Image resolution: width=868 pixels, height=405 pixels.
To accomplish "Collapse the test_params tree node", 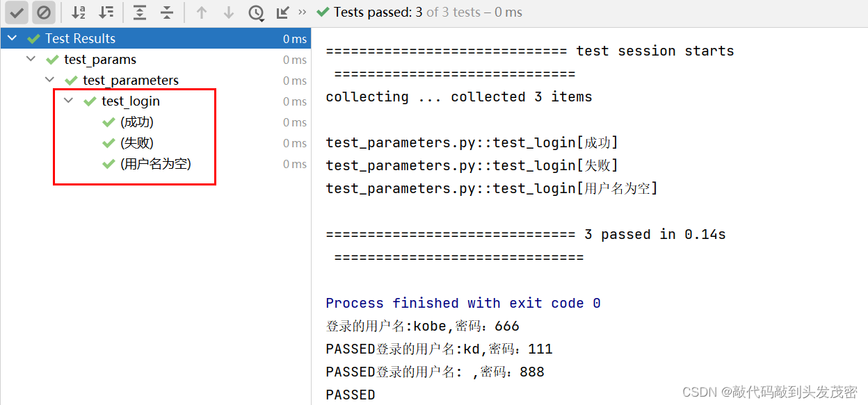I will tap(31, 59).
